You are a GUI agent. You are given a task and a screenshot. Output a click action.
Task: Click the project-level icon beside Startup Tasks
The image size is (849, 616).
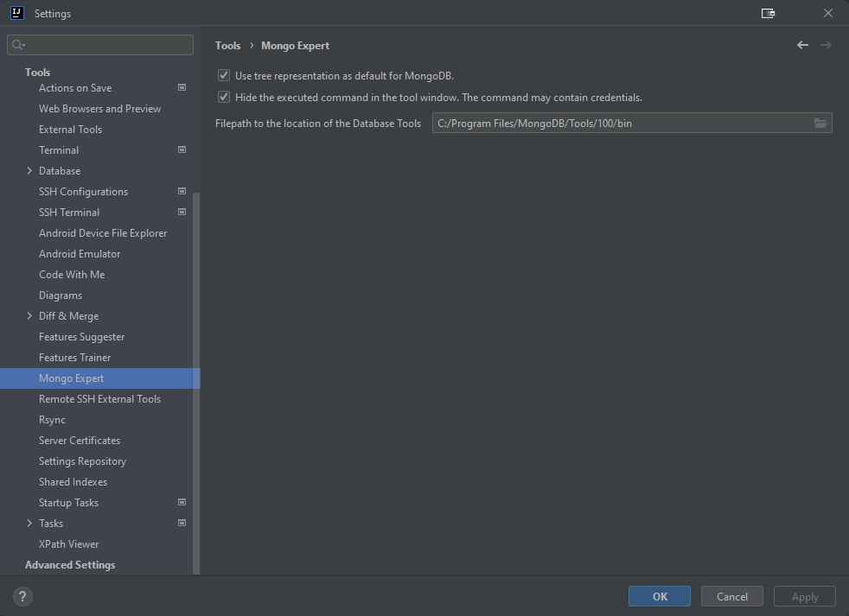(182, 502)
